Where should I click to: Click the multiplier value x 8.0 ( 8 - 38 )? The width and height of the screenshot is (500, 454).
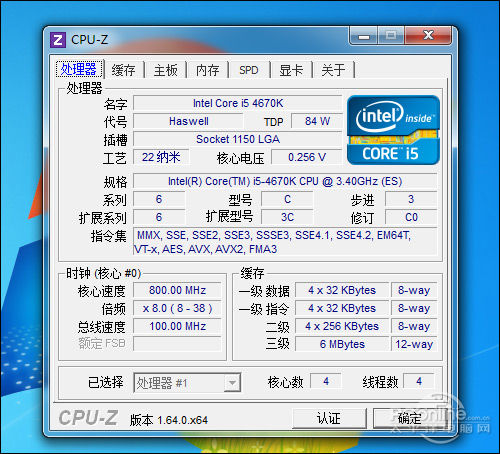(177, 308)
